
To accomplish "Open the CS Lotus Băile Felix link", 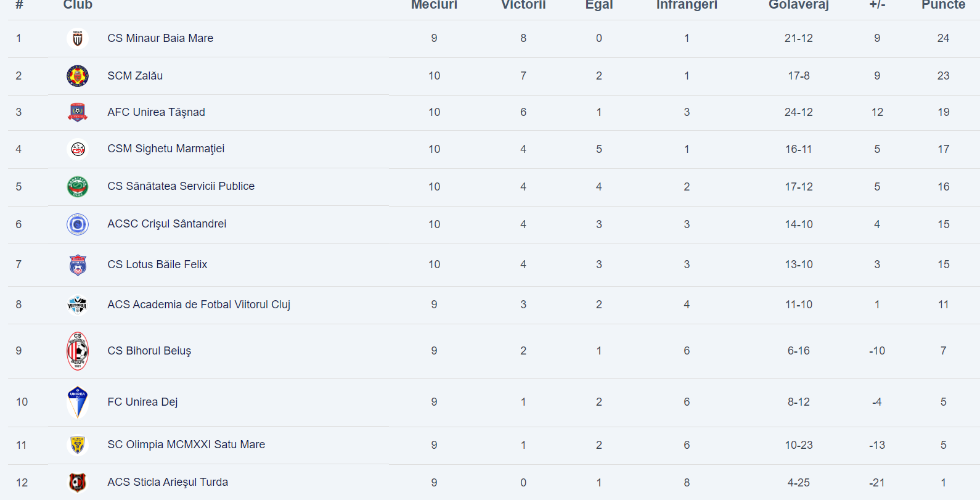I will pos(157,264).
